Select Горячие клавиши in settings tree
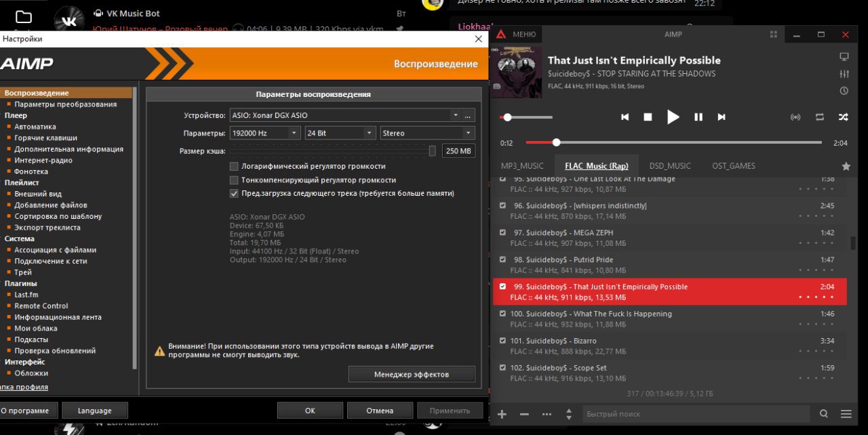This screenshot has width=868, height=435. (45, 138)
